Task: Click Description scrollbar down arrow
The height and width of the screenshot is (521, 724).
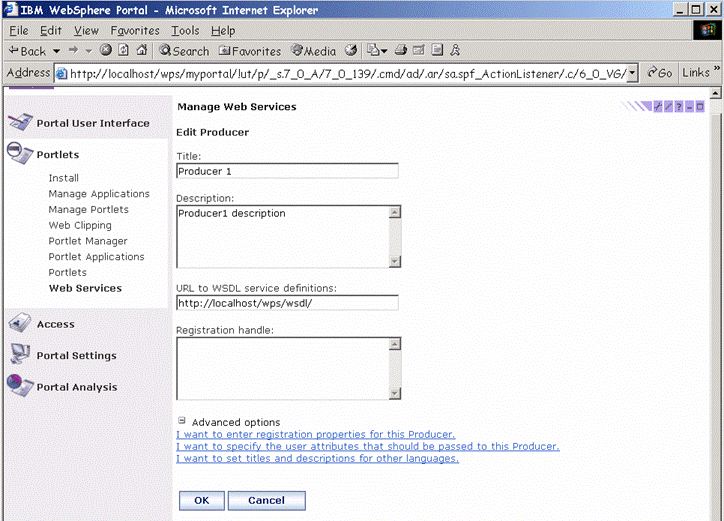Action: click(395, 261)
